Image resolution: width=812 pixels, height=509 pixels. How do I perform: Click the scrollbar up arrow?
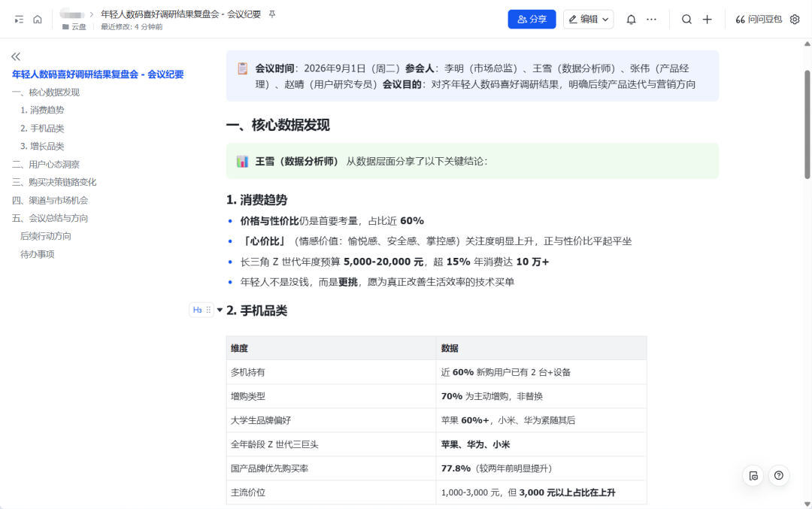(x=807, y=44)
